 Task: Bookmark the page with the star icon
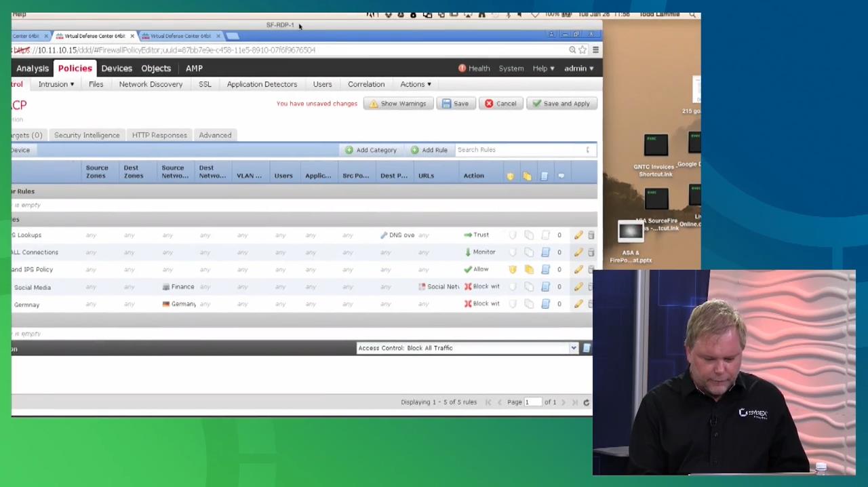pyautogui.click(x=583, y=50)
